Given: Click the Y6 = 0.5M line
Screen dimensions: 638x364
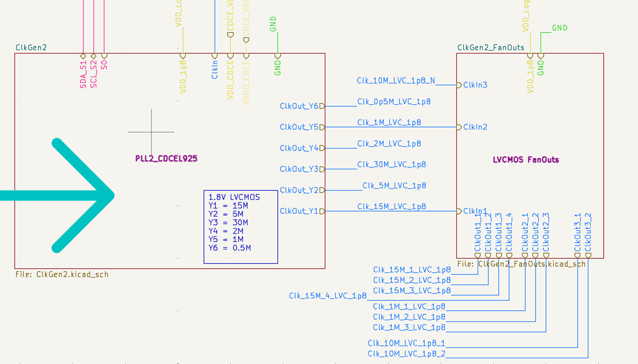Looking at the screenshot, I should 230,248.
